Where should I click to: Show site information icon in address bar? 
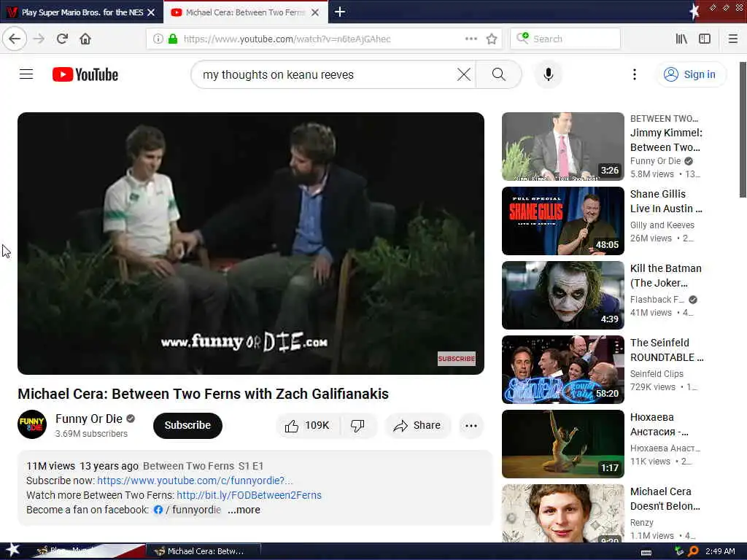158,39
